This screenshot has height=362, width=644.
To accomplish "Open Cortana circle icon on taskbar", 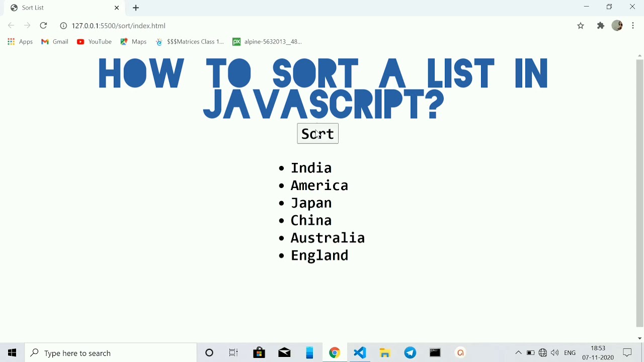I will pyautogui.click(x=209, y=353).
